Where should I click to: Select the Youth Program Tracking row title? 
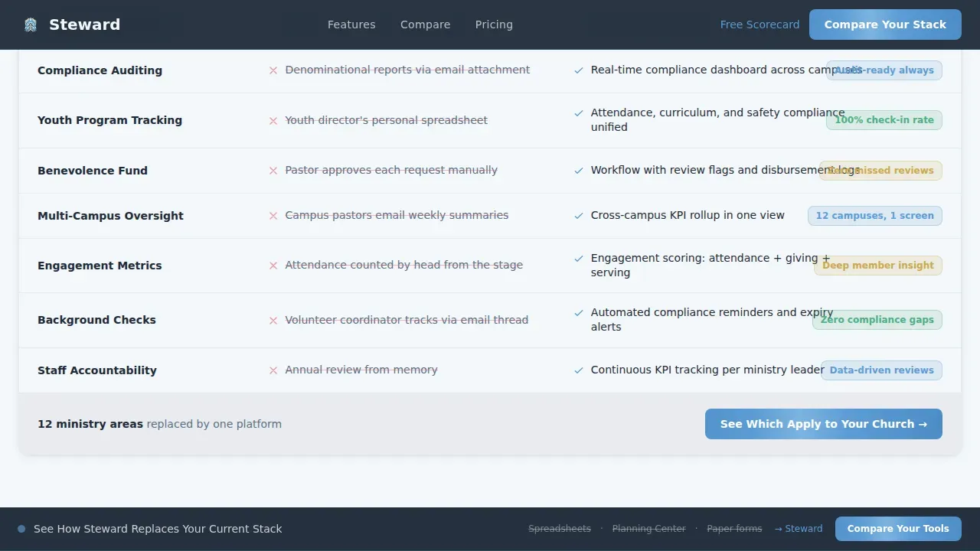(x=109, y=120)
